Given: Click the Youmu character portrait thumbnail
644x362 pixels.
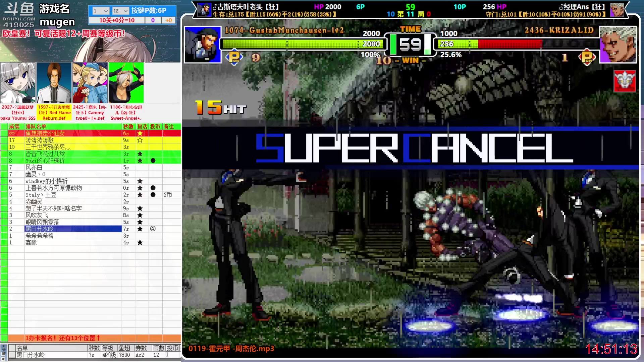Looking at the screenshot, I should (18, 82).
